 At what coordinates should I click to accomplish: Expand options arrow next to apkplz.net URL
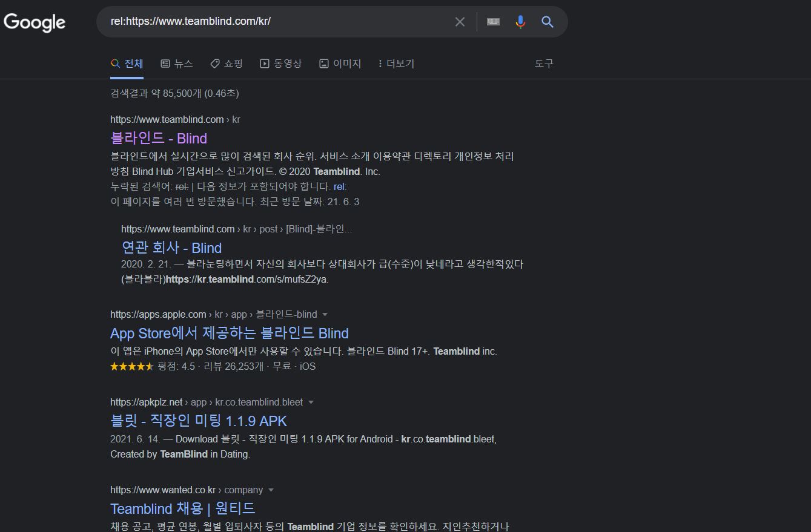[311, 402]
